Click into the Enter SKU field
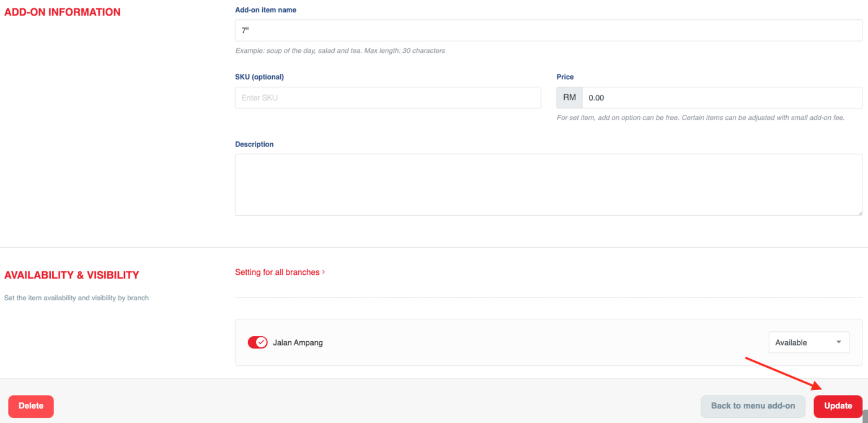Viewport: 868px width, 423px height. [387, 98]
